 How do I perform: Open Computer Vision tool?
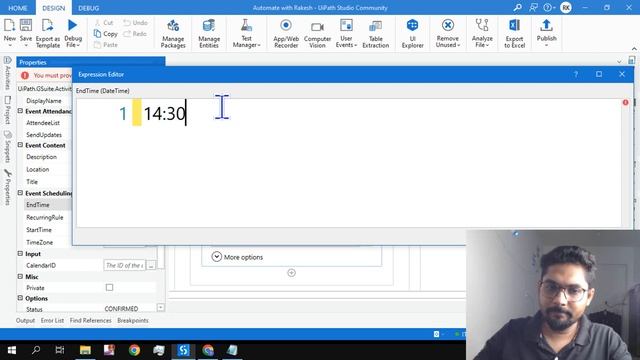point(317,34)
